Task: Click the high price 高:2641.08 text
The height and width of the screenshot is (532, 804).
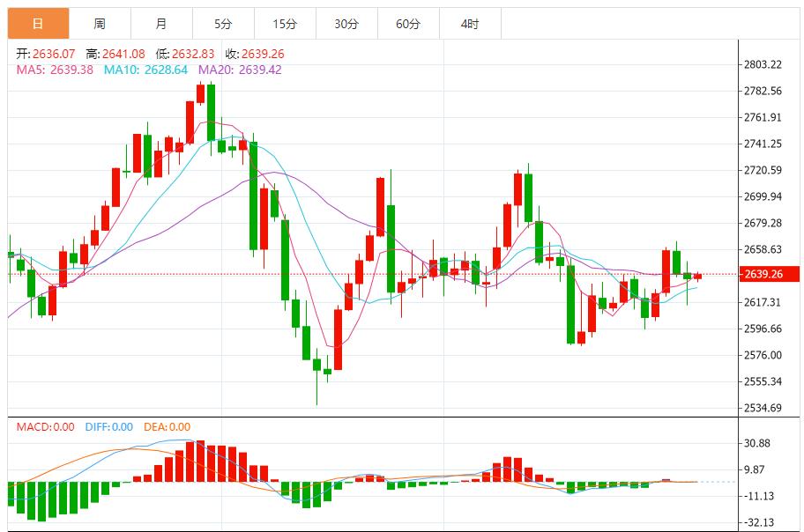Action: pos(115,54)
